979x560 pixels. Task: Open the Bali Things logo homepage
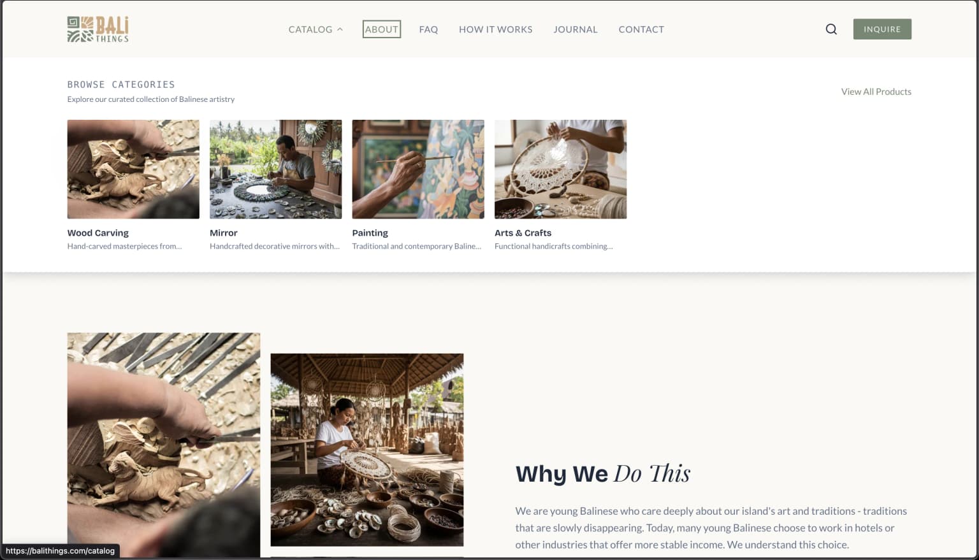(x=98, y=29)
